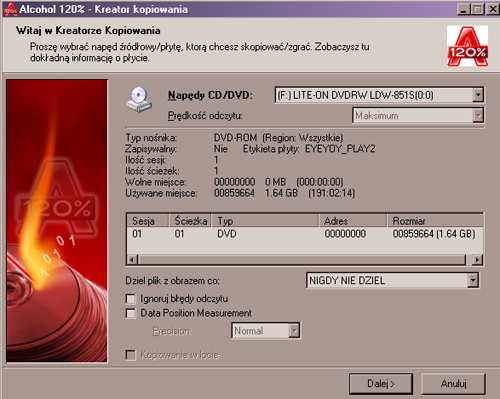This screenshot has height=399, width=500.
Task: Click the 00859664 (1.64 GB) size cell
Action: 434,234
